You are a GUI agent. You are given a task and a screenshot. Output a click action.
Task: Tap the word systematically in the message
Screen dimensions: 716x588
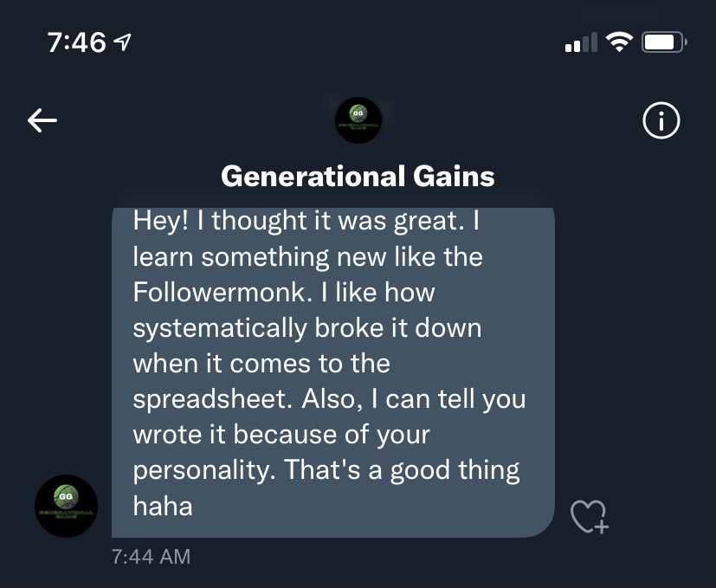click(x=218, y=328)
